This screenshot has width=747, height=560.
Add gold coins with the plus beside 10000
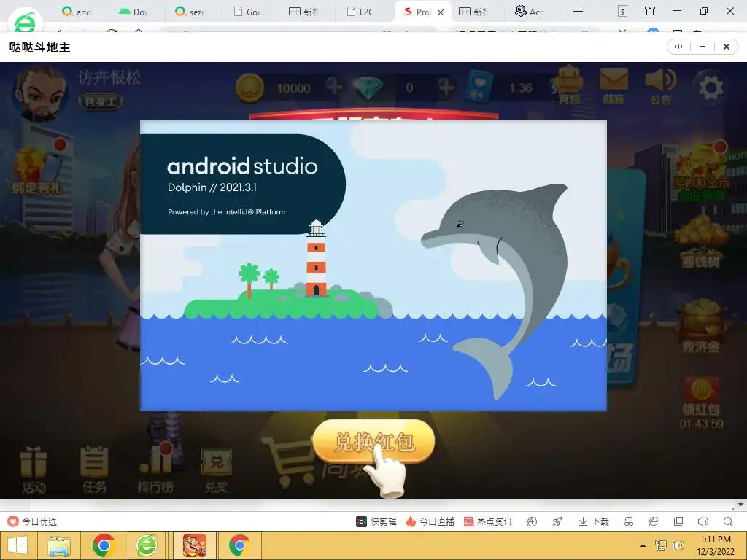pos(334,87)
